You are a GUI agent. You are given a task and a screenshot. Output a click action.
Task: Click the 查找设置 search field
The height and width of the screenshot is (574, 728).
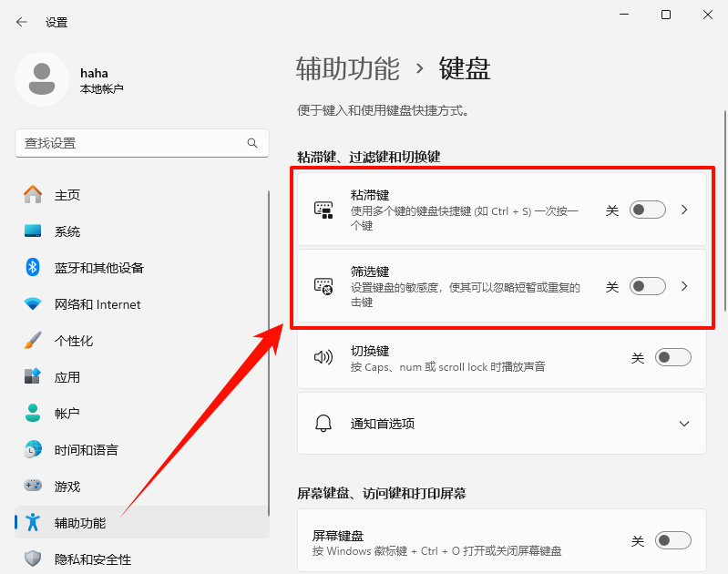pos(142,143)
